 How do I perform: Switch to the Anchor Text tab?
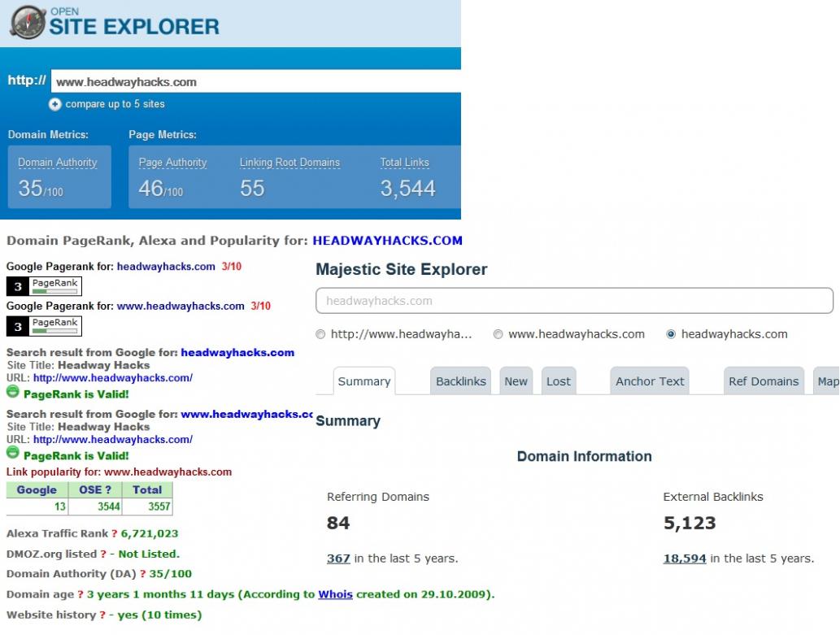pos(650,381)
